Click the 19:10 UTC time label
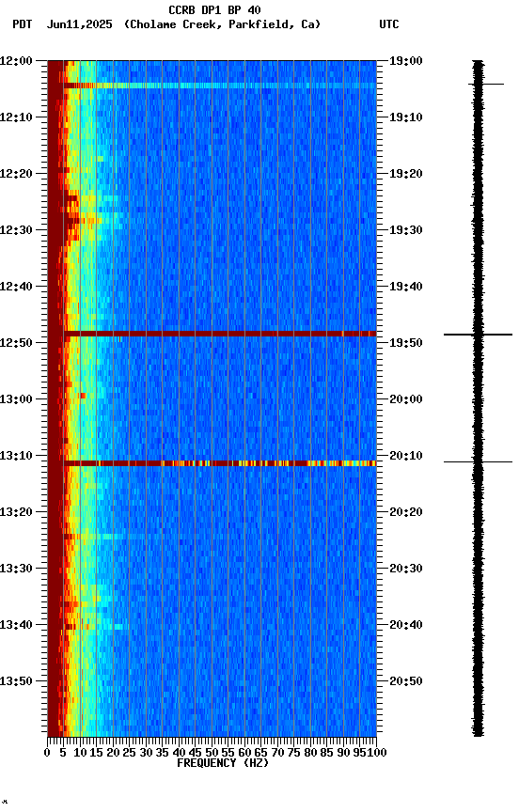 406,117
